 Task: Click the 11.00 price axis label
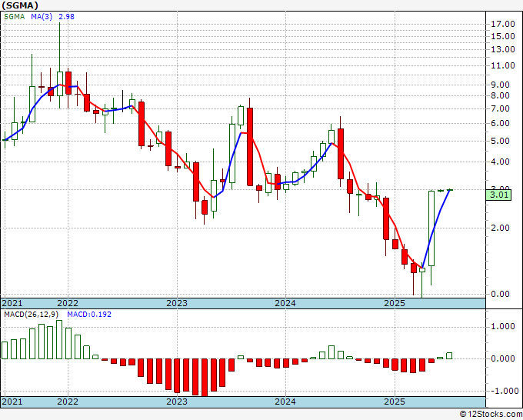[x=503, y=65]
